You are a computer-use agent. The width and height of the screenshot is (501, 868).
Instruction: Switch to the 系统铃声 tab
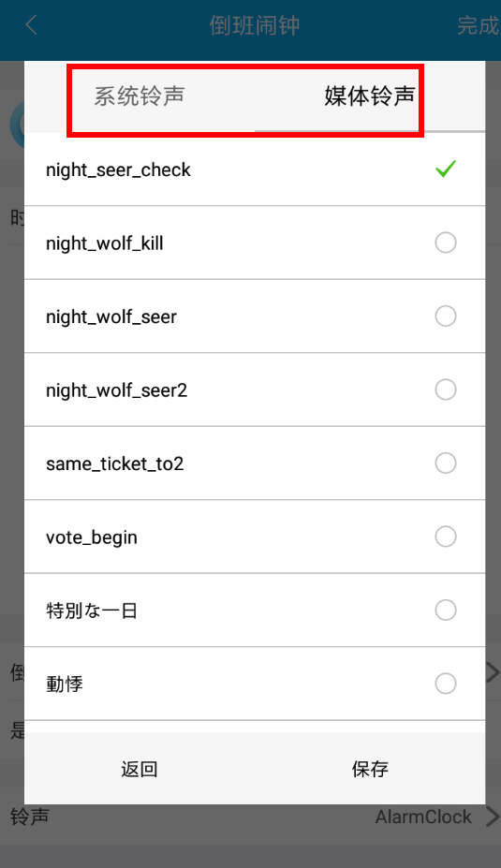pos(140,96)
